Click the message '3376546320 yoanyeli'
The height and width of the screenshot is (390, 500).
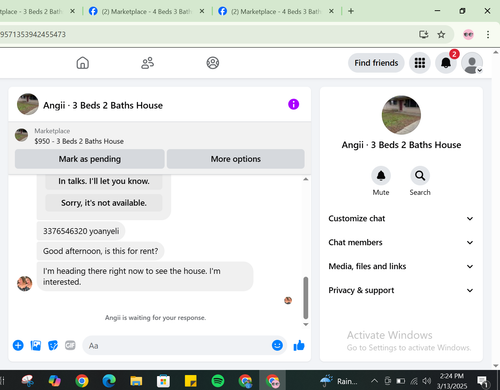tap(81, 231)
